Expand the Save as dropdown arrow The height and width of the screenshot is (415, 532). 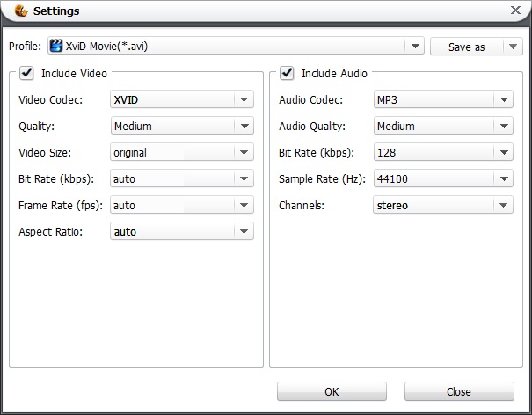(513, 47)
